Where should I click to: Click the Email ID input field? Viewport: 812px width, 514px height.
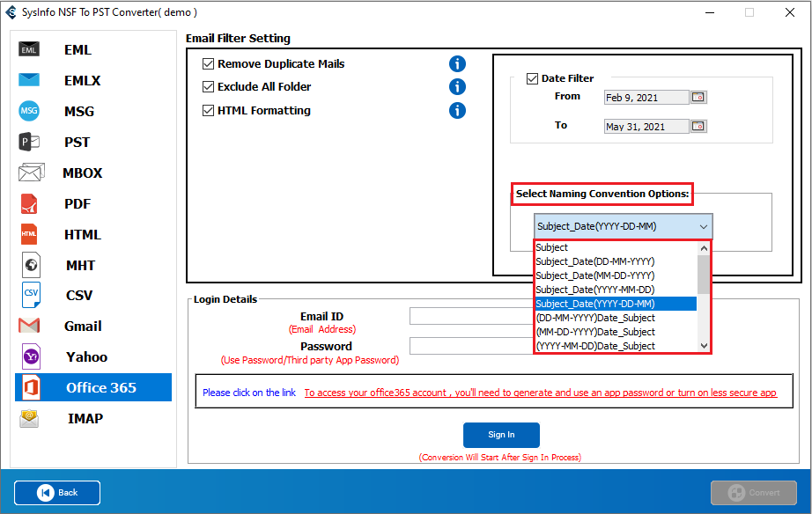(472, 316)
